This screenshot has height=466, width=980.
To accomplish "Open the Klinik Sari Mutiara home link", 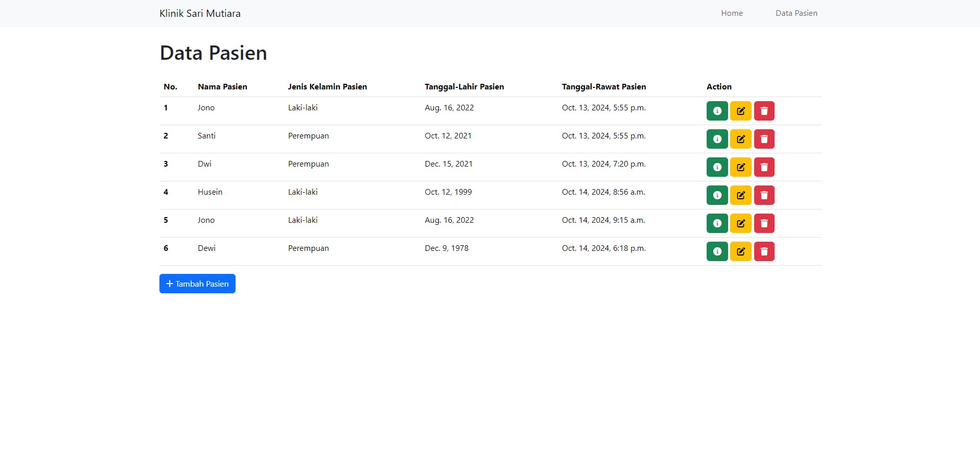I will coord(200,13).
